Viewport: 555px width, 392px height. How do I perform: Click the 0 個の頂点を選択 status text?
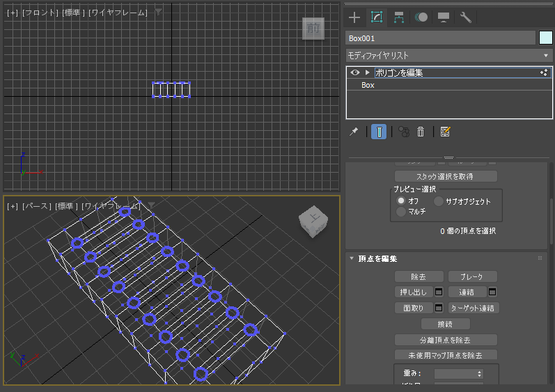(x=468, y=231)
